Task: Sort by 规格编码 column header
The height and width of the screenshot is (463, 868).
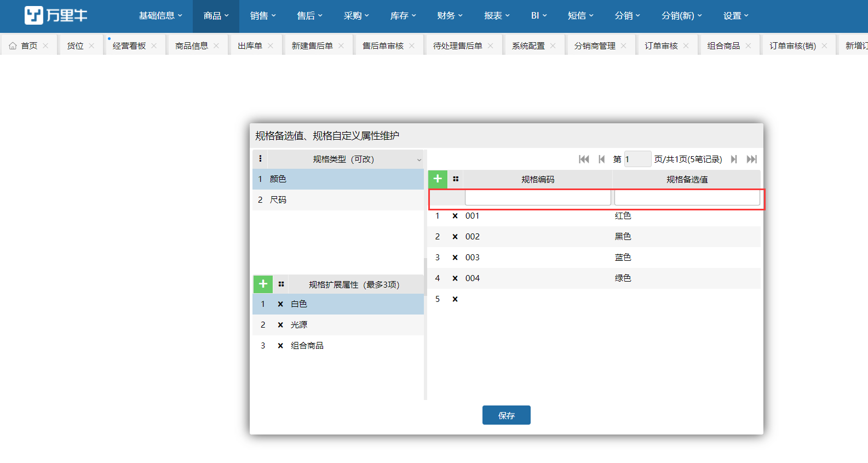Action: point(538,179)
